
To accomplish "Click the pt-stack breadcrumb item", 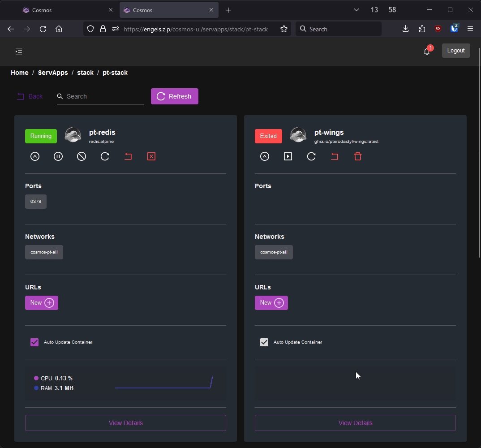I will (115, 73).
